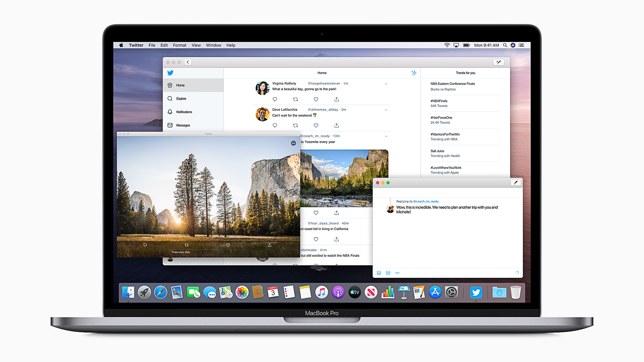Open Twitter from the Dock
The height and width of the screenshot is (362, 644).
pyautogui.click(x=476, y=292)
